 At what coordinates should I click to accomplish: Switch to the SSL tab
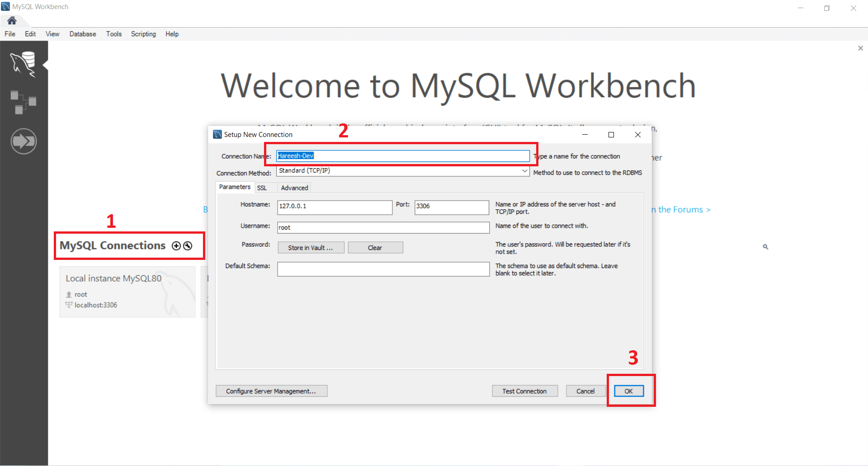[x=262, y=187]
